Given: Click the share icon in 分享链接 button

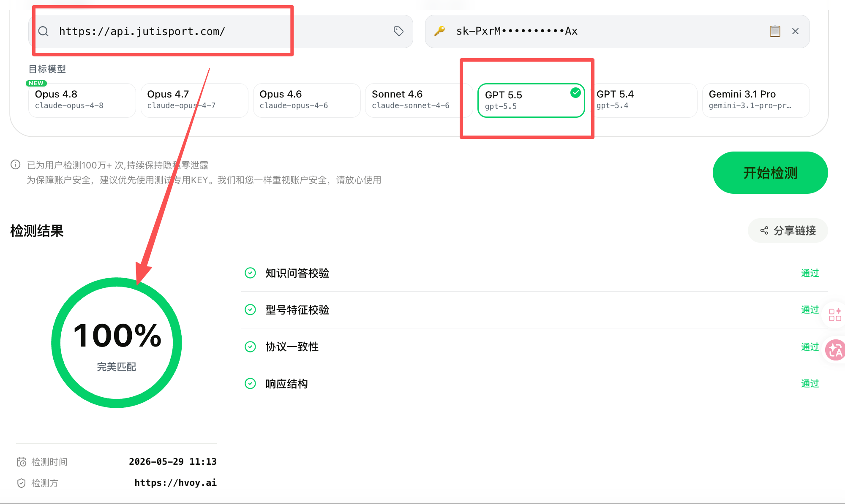Looking at the screenshot, I should point(764,230).
